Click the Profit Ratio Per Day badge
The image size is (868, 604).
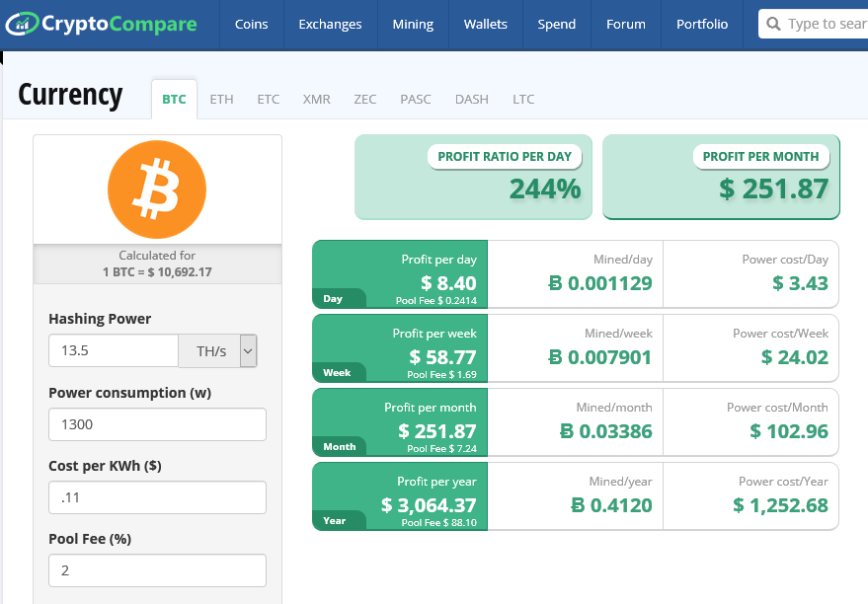(x=505, y=156)
